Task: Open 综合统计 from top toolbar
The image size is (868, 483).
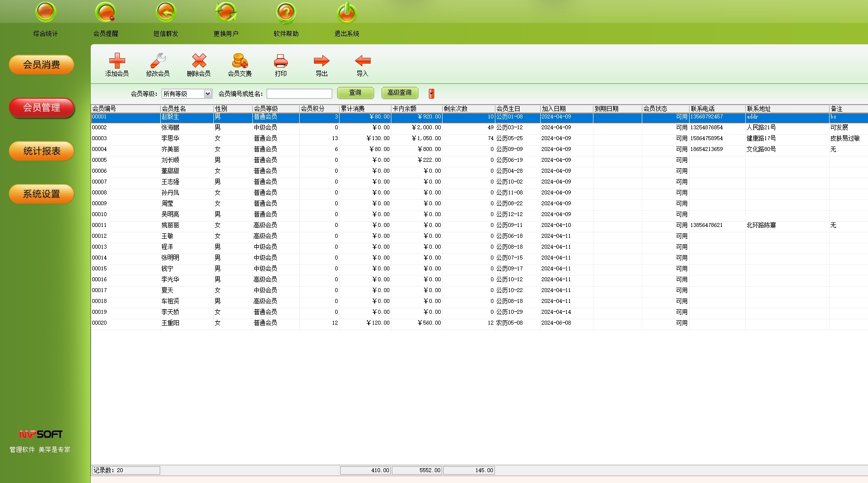Action: pyautogui.click(x=46, y=13)
